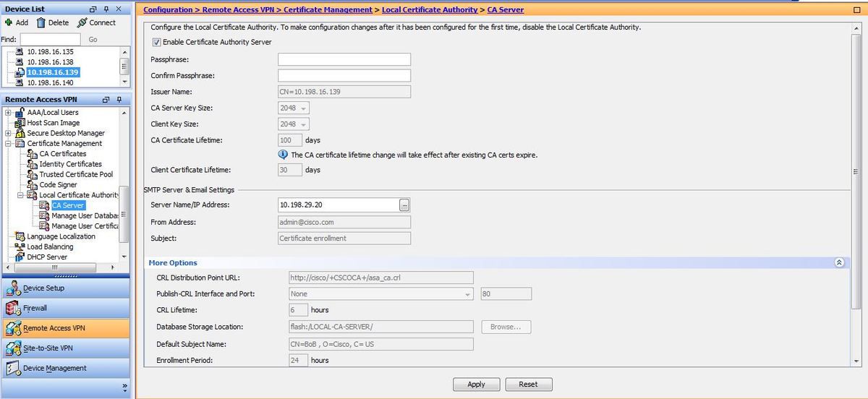868x399 pixels.
Task: Click the Add device icon
Action: pyautogui.click(x=8, y=22)
